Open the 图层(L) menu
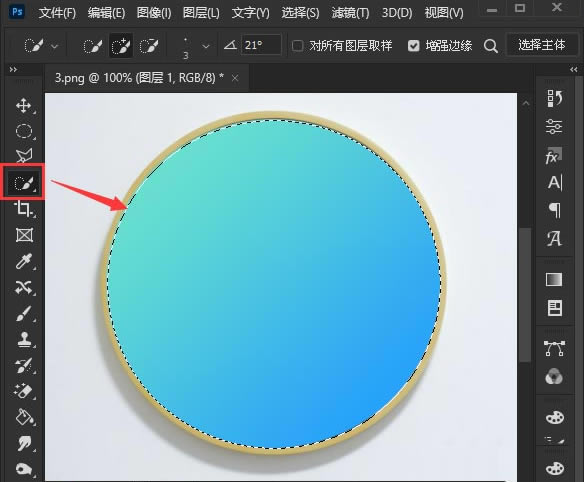Viewport: 584px width, 482px height. [x=201, y=13]
